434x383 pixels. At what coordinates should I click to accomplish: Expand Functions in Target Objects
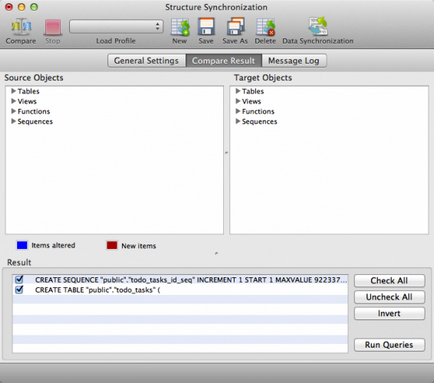click(238, 111)
